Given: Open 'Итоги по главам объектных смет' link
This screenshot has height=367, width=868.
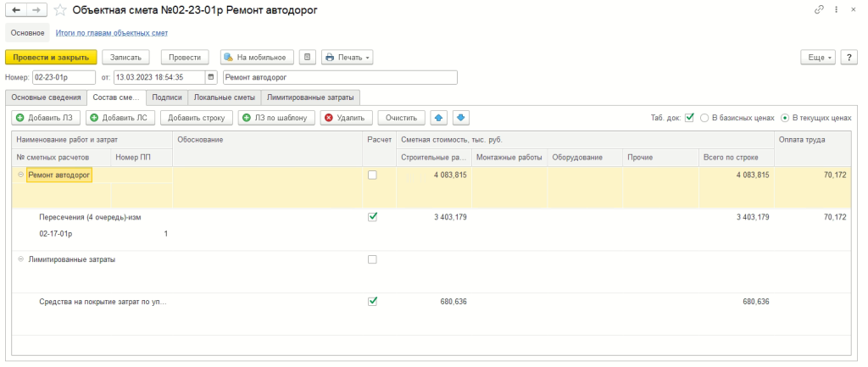Looking at the screenshot, I should pos(111,33).
